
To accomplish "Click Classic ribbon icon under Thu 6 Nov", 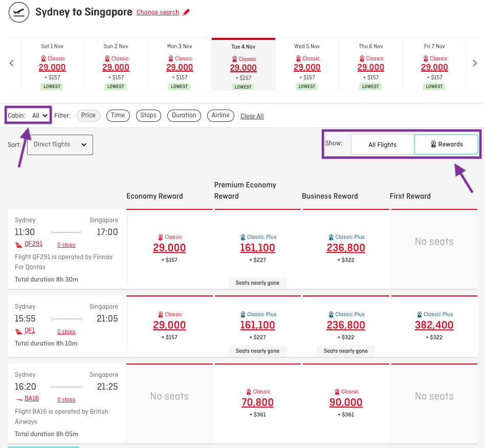I will [x=362, y=58].
